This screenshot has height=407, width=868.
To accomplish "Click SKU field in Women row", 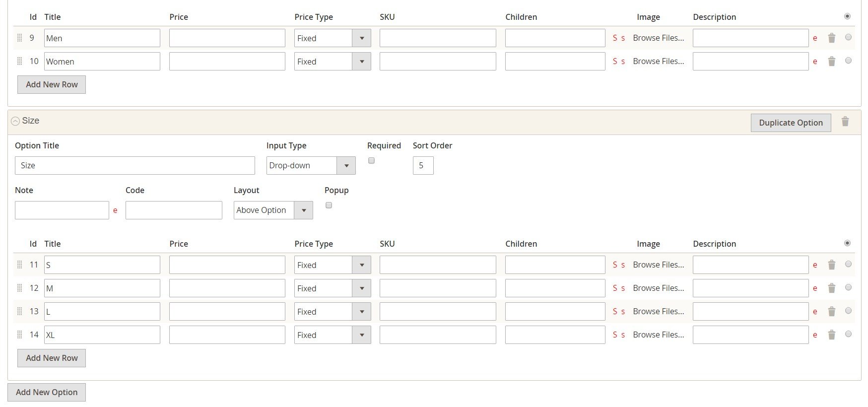I will tap(438, 62).
